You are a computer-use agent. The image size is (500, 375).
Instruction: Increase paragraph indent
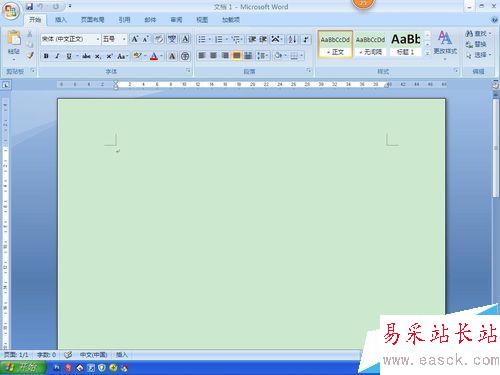(x=263, y=40)
